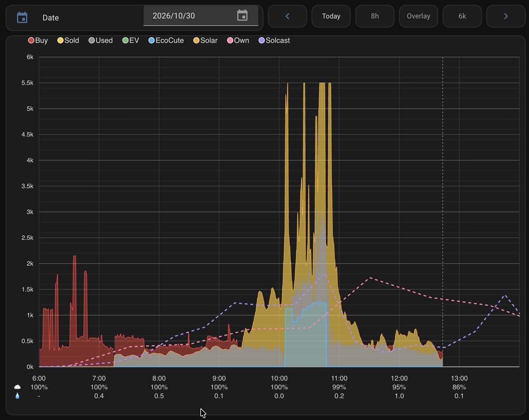Select the 6k scale button

tap(462, 16)
